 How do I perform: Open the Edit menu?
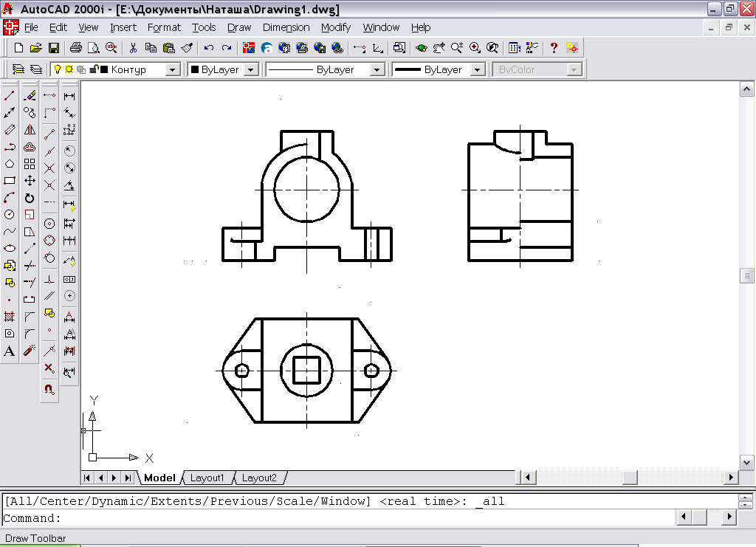[x=58, y=27]
